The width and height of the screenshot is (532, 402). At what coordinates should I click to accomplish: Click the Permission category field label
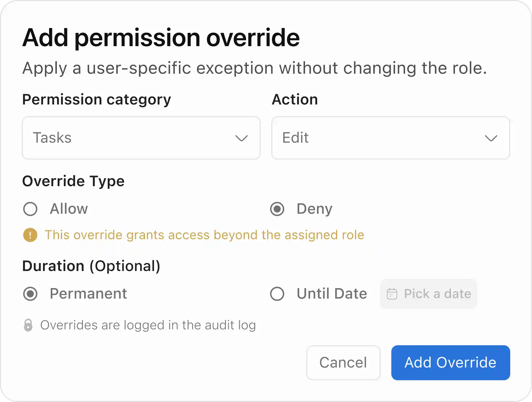(x=97, y=99)
